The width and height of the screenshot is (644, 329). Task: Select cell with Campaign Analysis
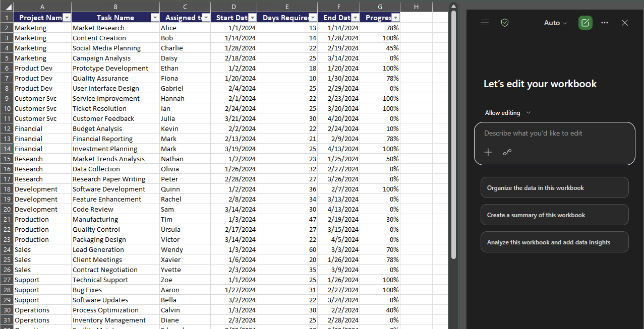115,58
